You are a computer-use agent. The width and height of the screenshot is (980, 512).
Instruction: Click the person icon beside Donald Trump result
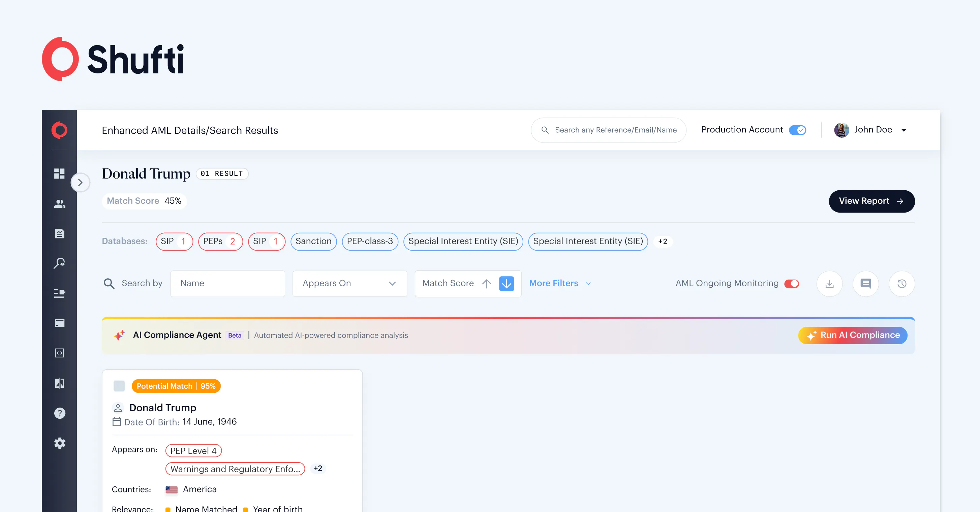coord(118,408)
